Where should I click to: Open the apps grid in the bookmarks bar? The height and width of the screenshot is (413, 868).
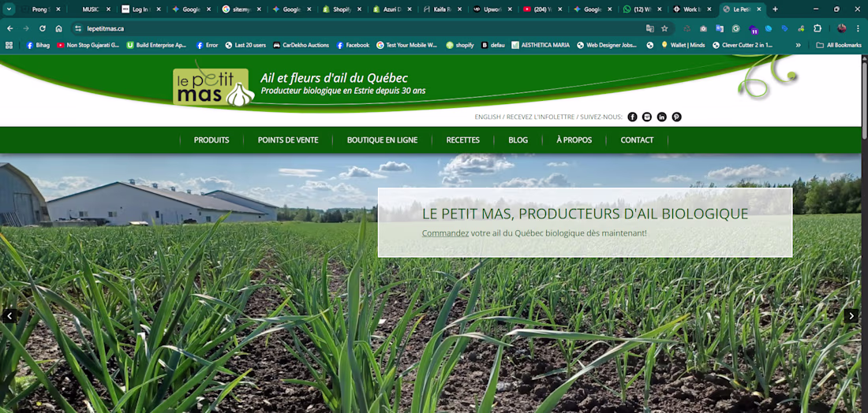(9, 46)
